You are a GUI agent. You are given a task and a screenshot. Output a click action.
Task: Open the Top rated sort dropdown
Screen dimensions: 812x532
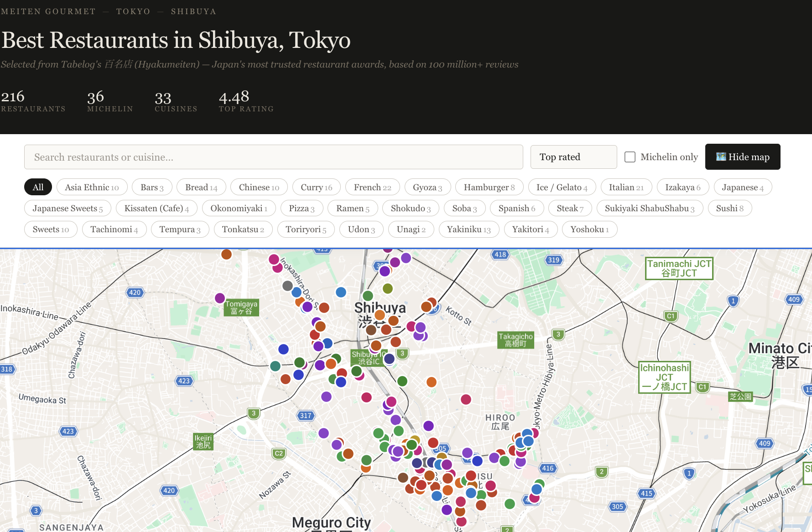pos(573,157)
